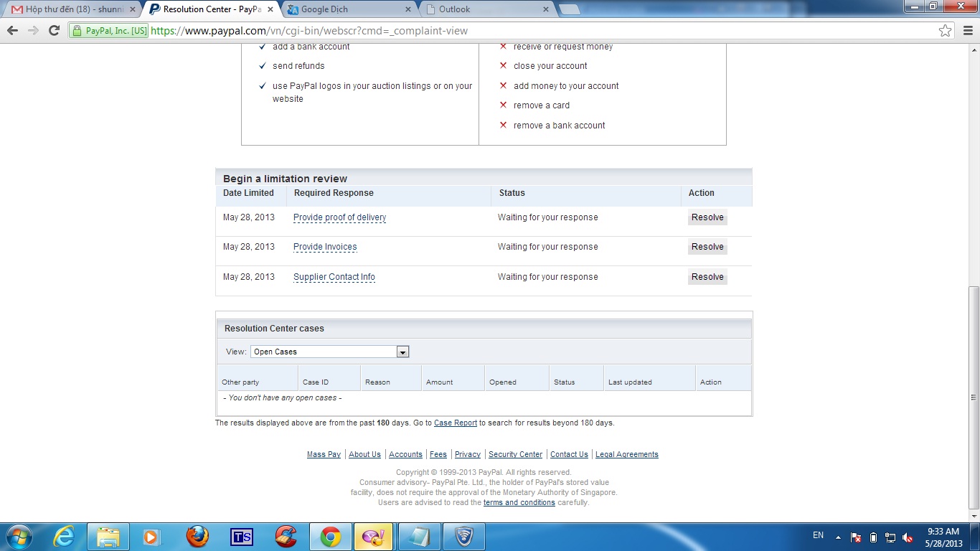Select the Resolution Center PayPal tab
This screenshot has height=551, width=980.
pyautogui.click(x=211, y=9)
